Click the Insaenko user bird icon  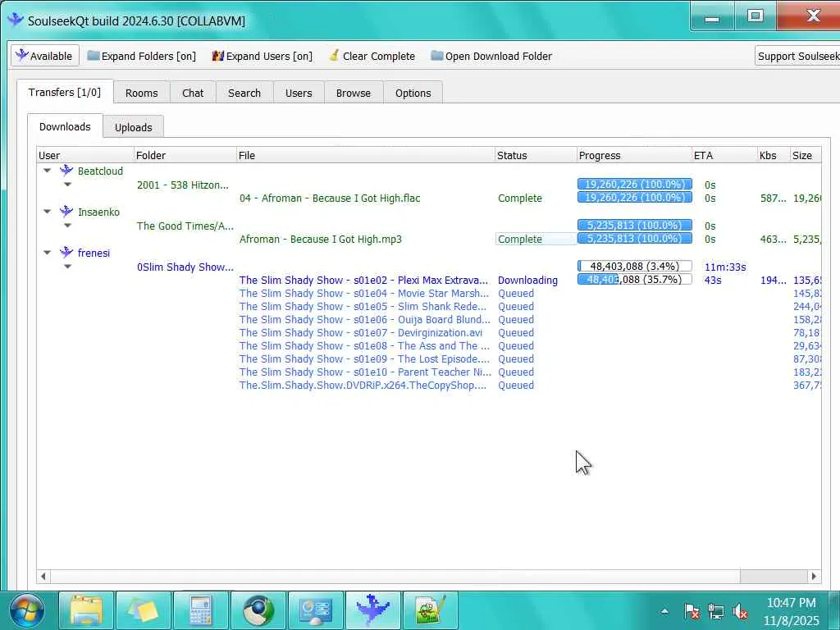(66, 211)
